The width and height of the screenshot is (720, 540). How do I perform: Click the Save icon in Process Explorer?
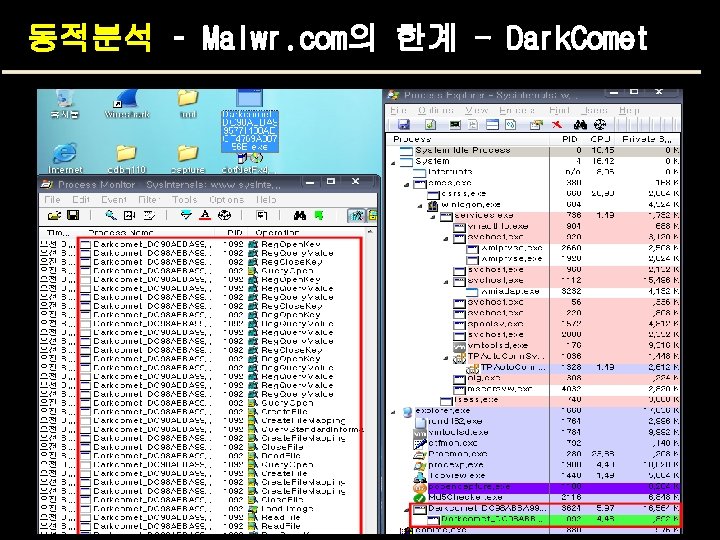point(404,124)
